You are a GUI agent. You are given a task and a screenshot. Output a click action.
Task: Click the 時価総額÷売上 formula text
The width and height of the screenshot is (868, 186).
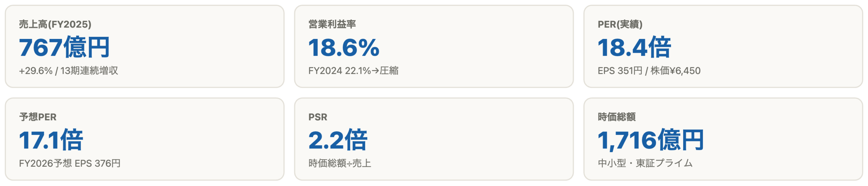click(x=340, y=163)
